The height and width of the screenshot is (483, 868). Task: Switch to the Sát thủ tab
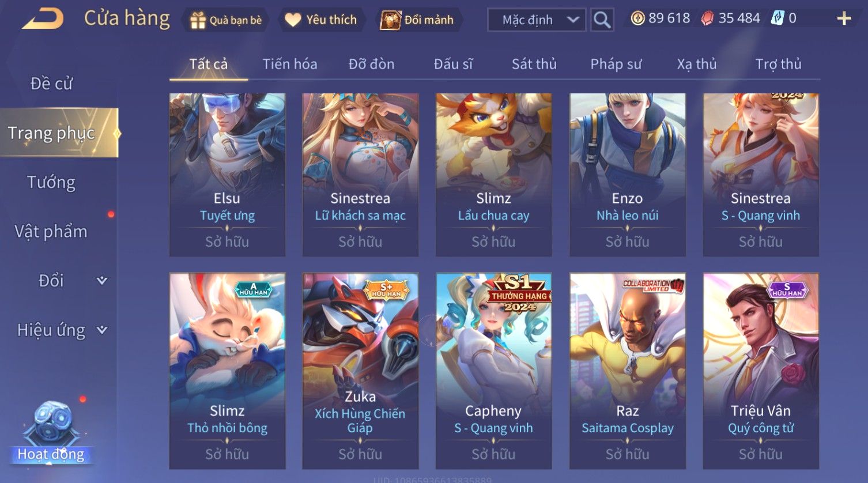click(x=534, y=64)
